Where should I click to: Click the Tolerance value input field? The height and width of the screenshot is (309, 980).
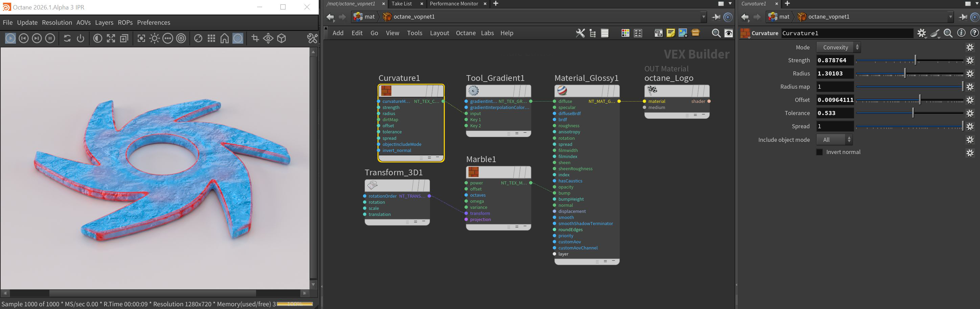[835, 113]
